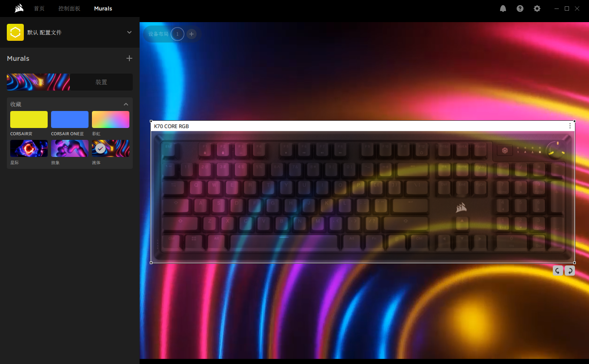Open the notifications bell

tap(503, 9)
